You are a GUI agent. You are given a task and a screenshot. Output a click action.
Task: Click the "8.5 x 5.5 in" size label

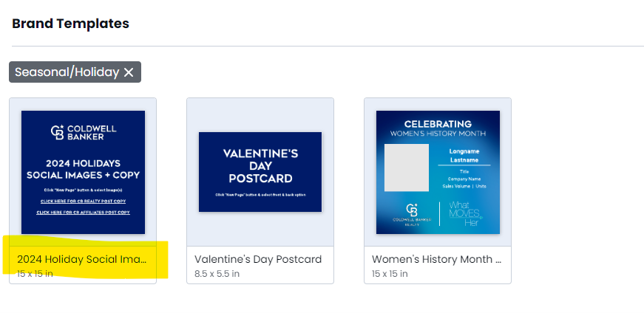point(217,274)
